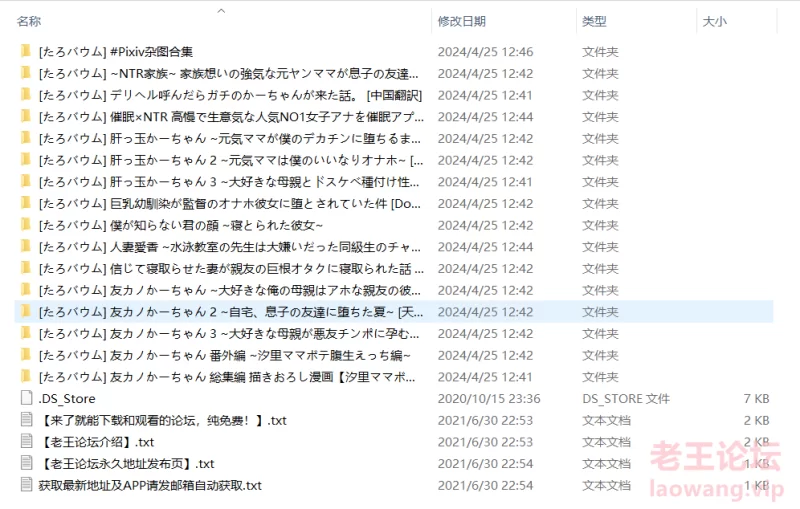800x509 pixels.
Task: Select text file icon for 【老王论坛介绍】.txt
Action: coord(26,441)
